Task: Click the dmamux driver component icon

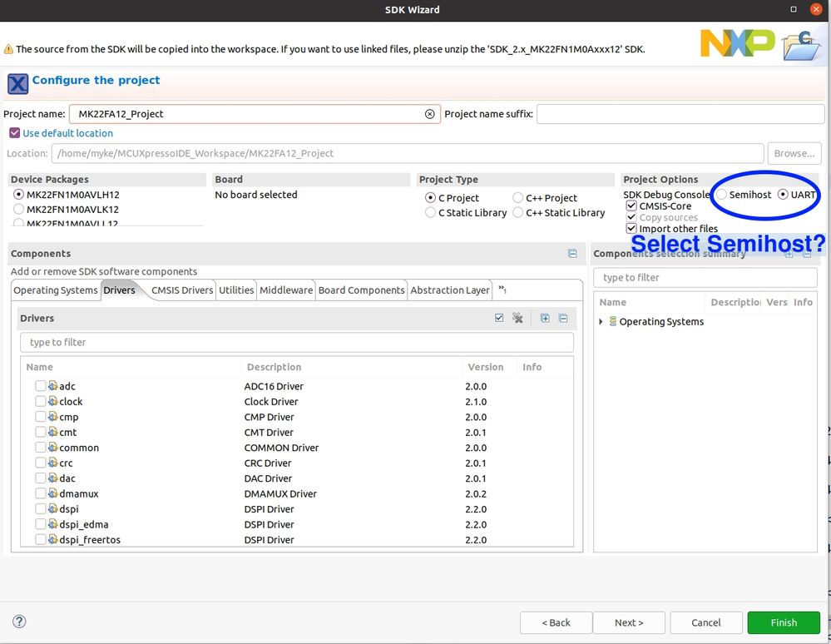Action: coord(53,493)
